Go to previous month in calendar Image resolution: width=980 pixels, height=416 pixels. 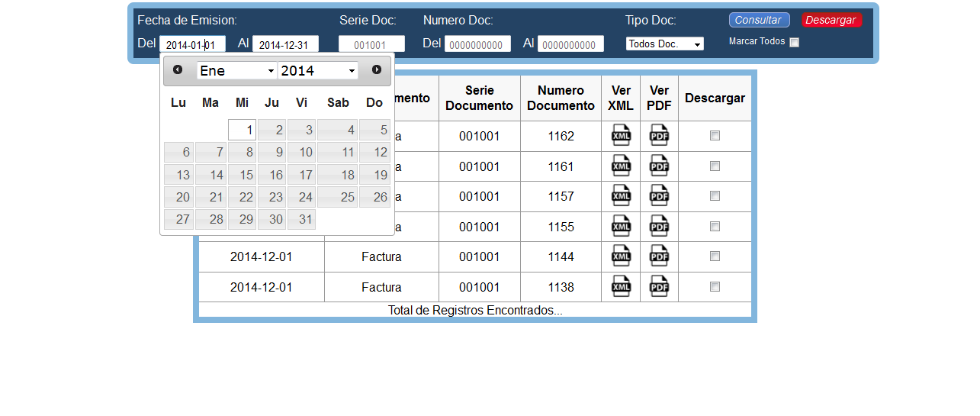coord(178,70)
